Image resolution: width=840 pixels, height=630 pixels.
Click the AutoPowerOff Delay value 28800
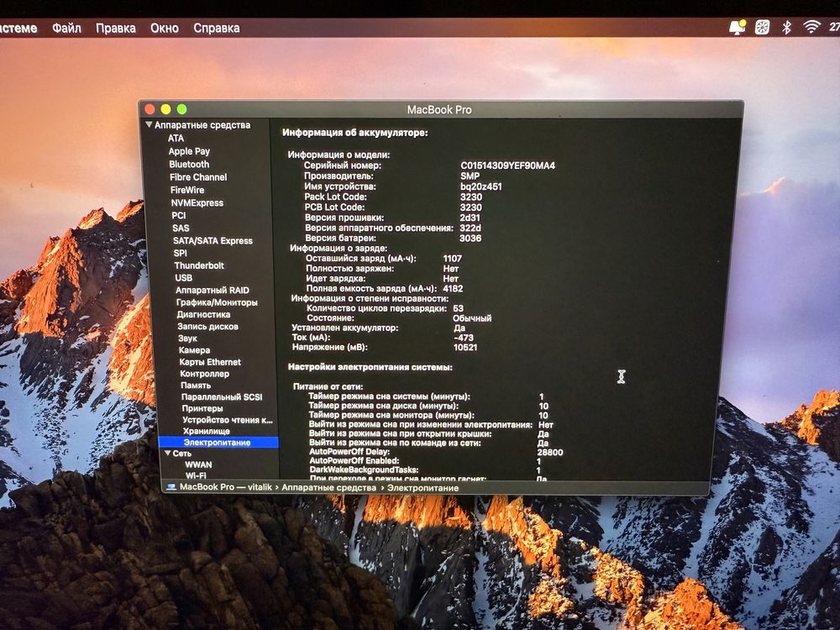(550, 452)
